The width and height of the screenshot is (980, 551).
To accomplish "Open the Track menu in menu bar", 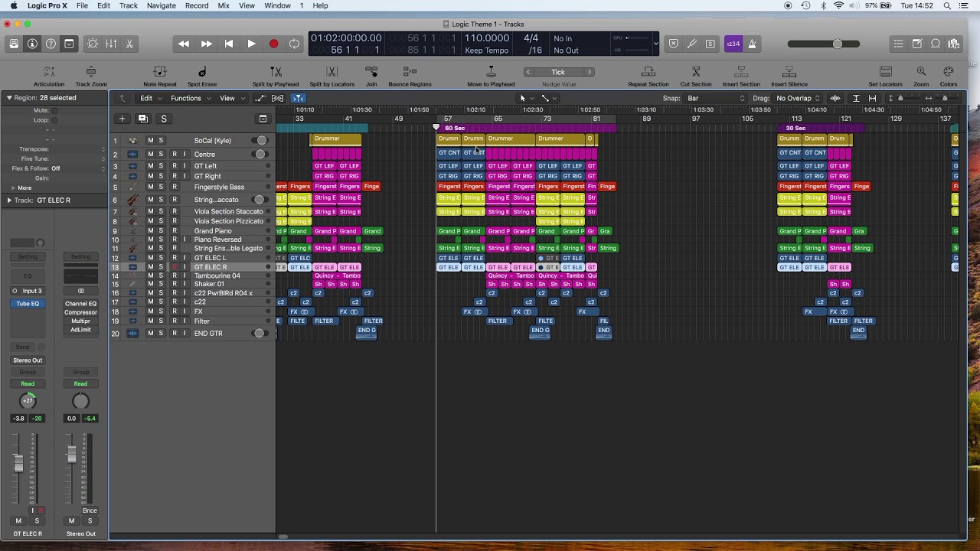I will [128, 5].
